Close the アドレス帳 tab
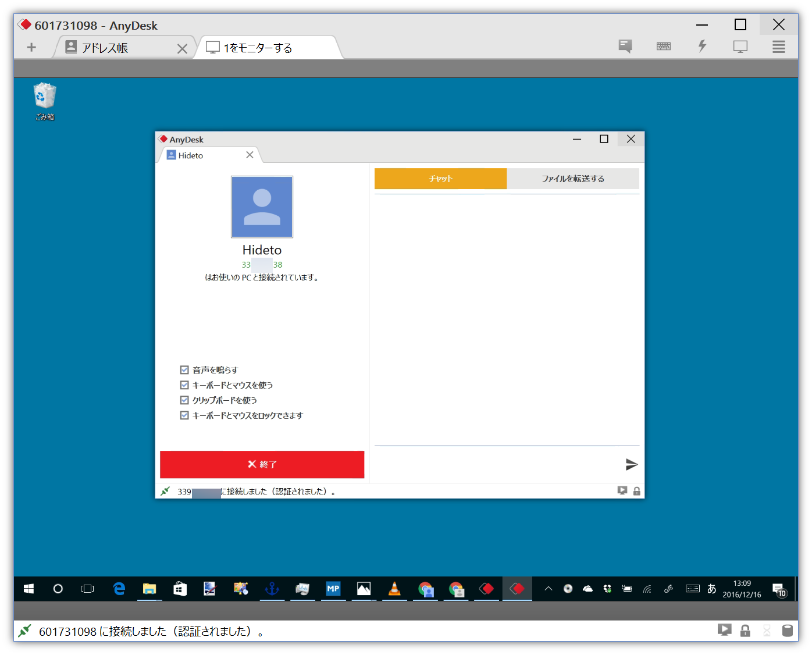 (x=182, y=49)
